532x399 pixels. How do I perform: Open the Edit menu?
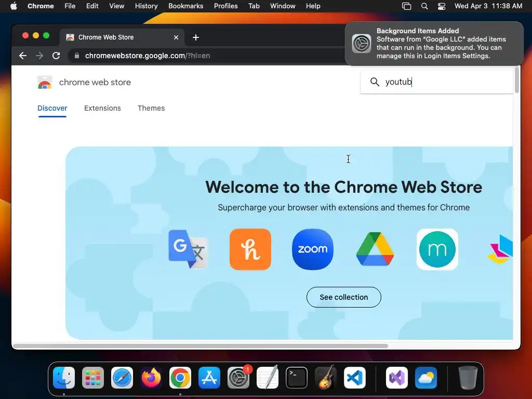point(92,6)
